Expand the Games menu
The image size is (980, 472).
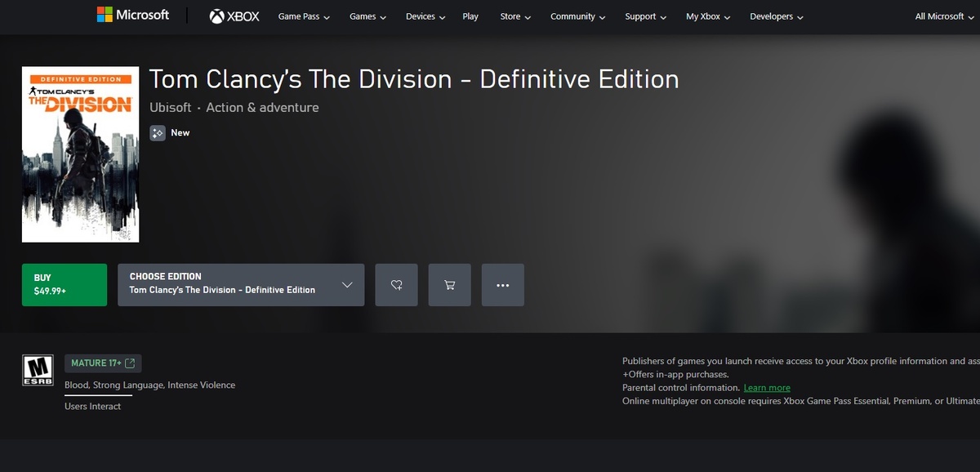[x=367, y=16]
